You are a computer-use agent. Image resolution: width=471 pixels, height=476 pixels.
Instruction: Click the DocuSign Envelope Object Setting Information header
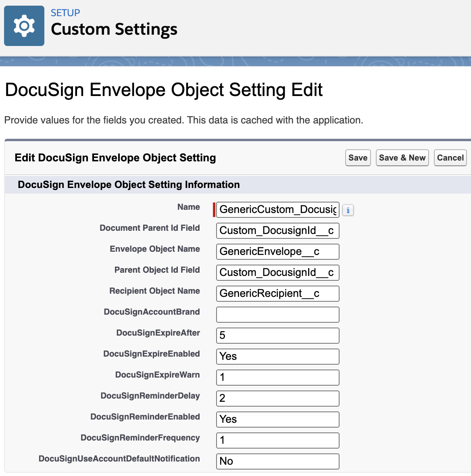coord(129,185)
